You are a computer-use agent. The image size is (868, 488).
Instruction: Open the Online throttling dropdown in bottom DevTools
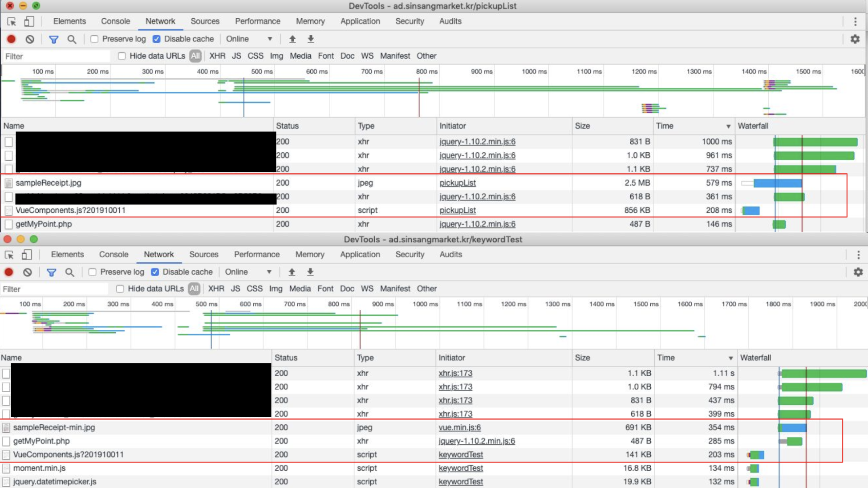(x=248, y=272)
